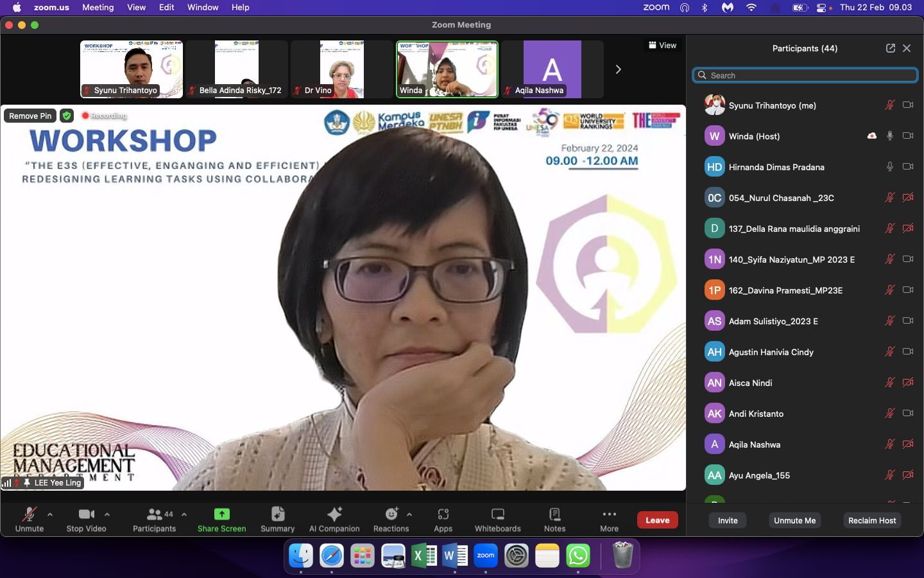Viewport: 924px width, 578px height.
Task: Open the Notes tool
Action: [554, 519]
